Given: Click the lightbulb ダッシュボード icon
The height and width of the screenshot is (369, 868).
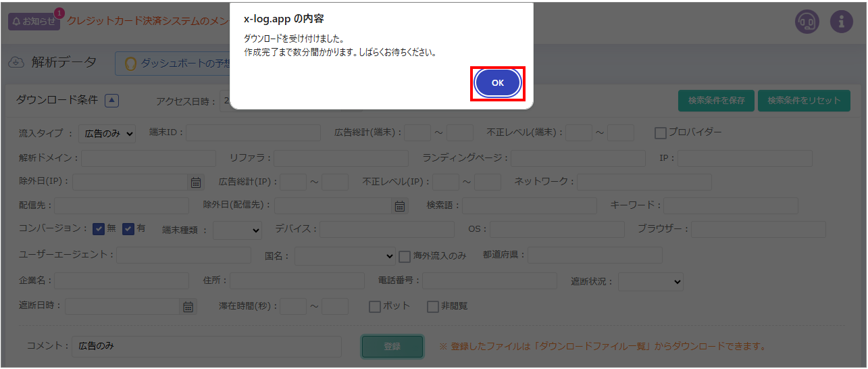Looking at the screenshot, I should tap(131, 64).
